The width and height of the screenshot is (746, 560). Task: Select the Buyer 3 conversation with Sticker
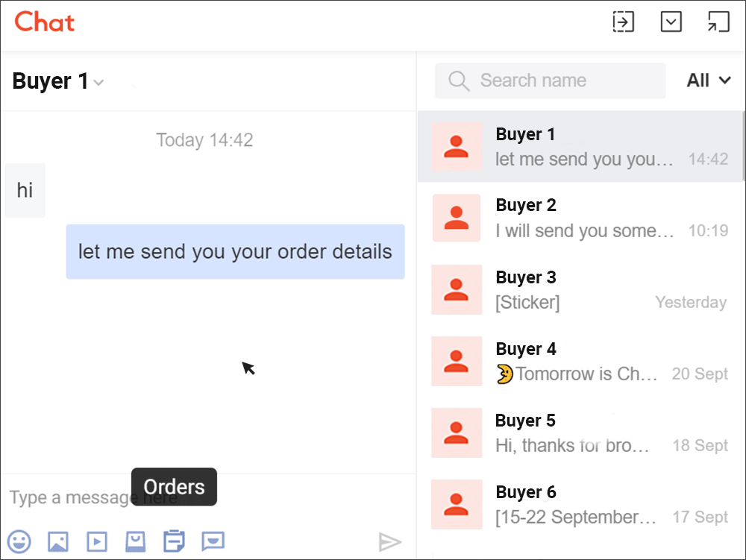coord(582,289)
